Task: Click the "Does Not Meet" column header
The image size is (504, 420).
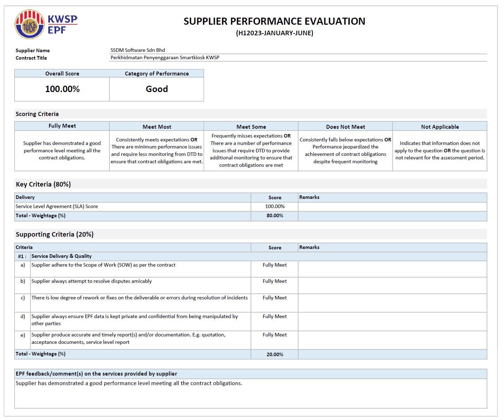Action: 346,127
